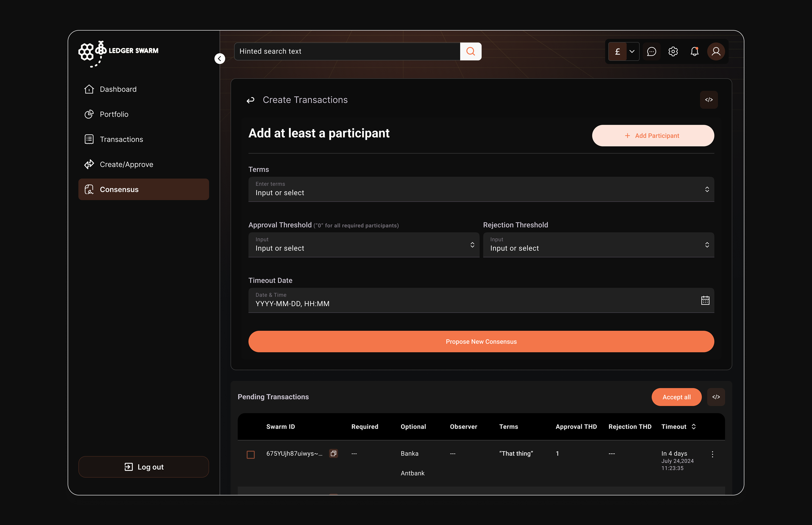Open the currency selector dropdown
Image resolution: width=812 pixels, height=525 pixels.
(632, 51)
